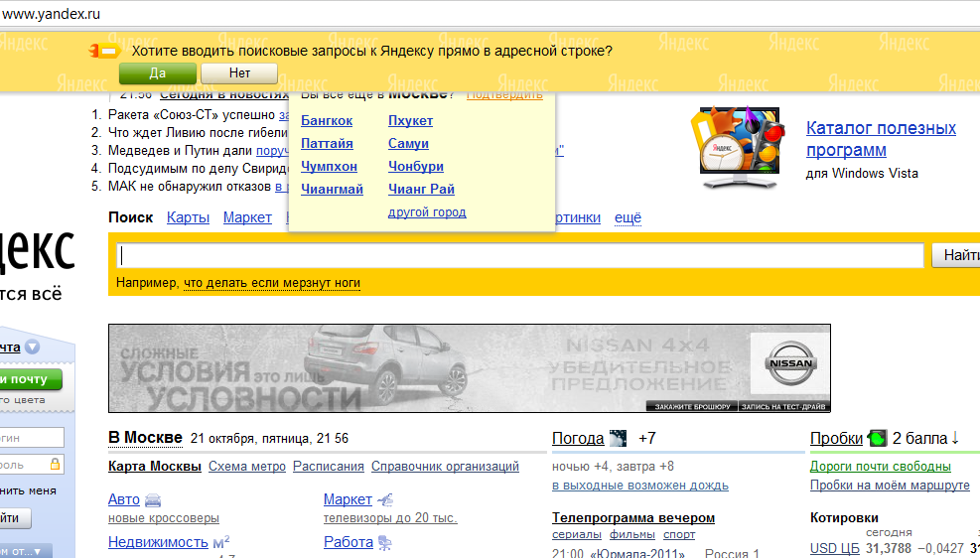Click другой город link in the popup
Image resolution: width=980 pixels, height=558 pixels.
coord(427,211)
